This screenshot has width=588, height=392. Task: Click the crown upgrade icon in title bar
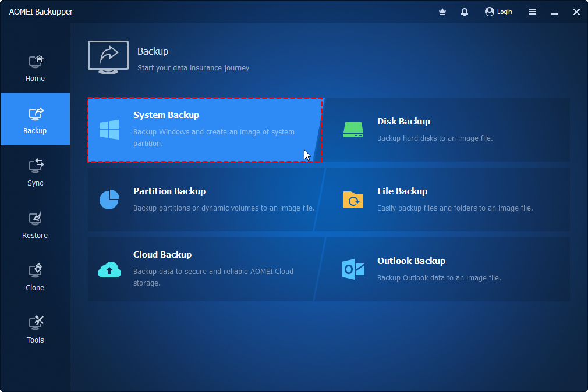pyautogui.click(x=442, y=12)
